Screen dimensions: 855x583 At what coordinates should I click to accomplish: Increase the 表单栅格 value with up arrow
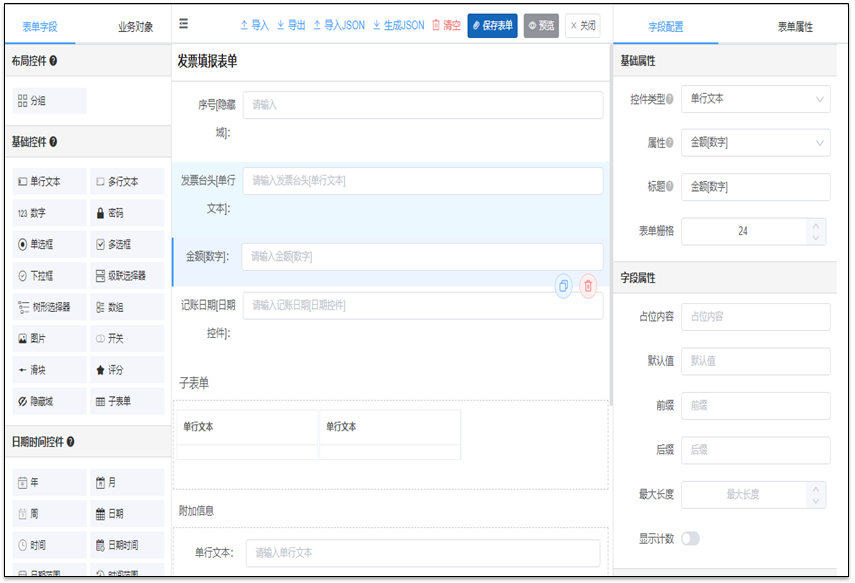point(818,225)
